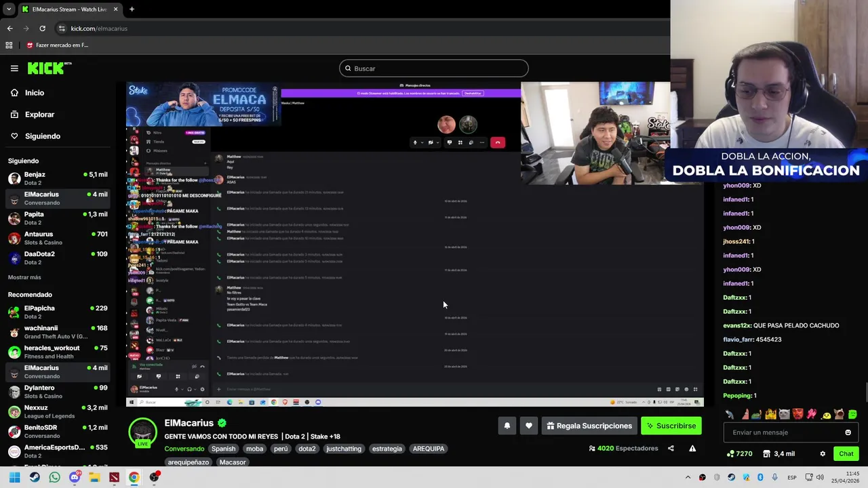This screenshot has width=868, height=488.
Task: View channel points balance 7270
Action: 739,453
